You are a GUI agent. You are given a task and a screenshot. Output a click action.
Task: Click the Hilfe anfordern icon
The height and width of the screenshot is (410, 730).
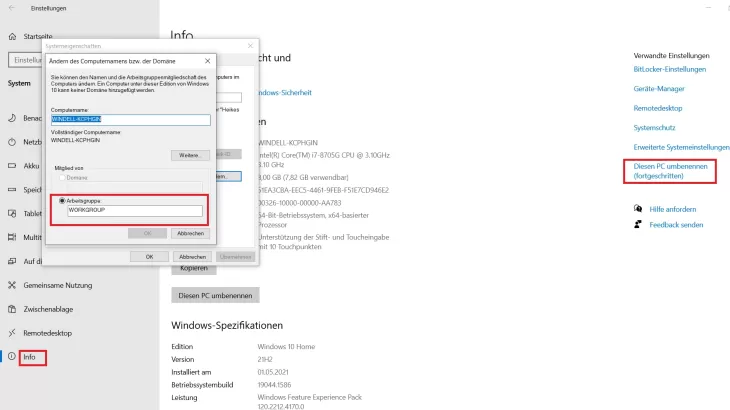638,208
